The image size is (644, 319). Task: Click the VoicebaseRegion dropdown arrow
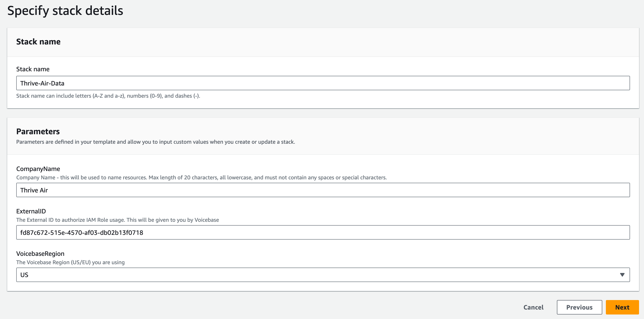[x=622, y=275]
